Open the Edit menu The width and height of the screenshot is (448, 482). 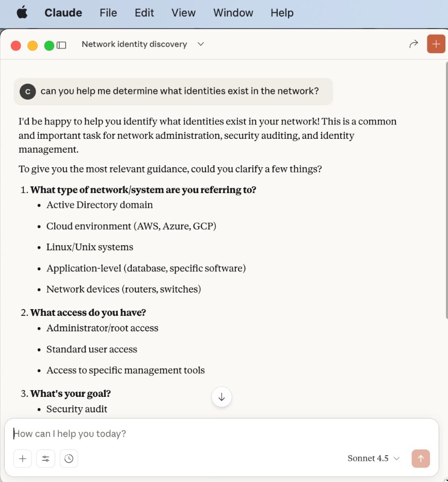point(145,13)
